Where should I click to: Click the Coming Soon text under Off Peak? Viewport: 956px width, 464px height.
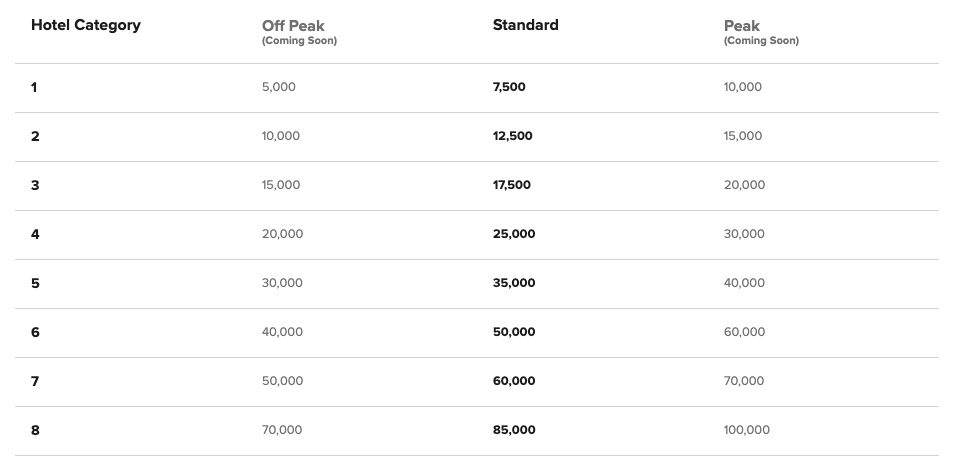coord(299,41)
